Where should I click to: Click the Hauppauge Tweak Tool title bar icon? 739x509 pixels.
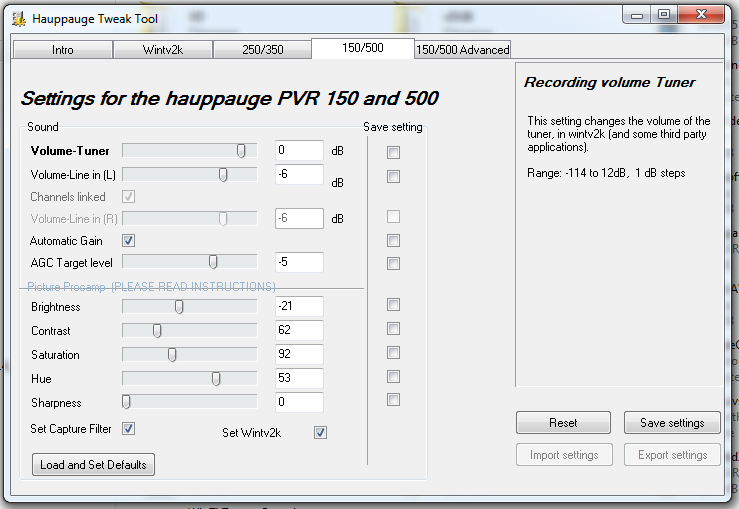[19, 19]
